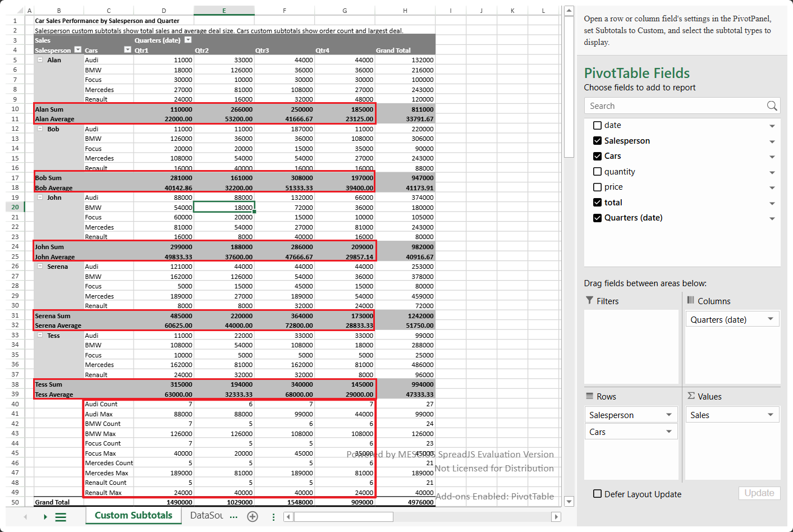
Task: Select column H header
Action: click(405, 10)
